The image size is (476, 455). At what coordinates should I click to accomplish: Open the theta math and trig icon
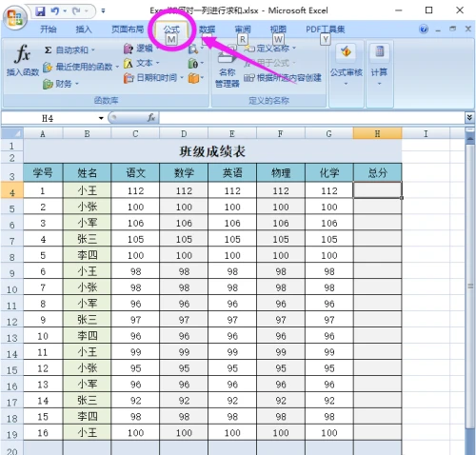193,64
